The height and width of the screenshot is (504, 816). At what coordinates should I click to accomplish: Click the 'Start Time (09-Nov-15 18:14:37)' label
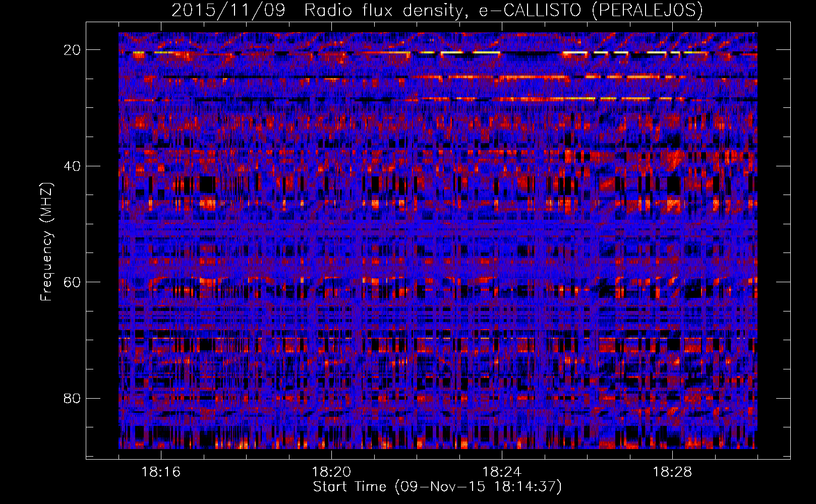[x=437, y=487]
